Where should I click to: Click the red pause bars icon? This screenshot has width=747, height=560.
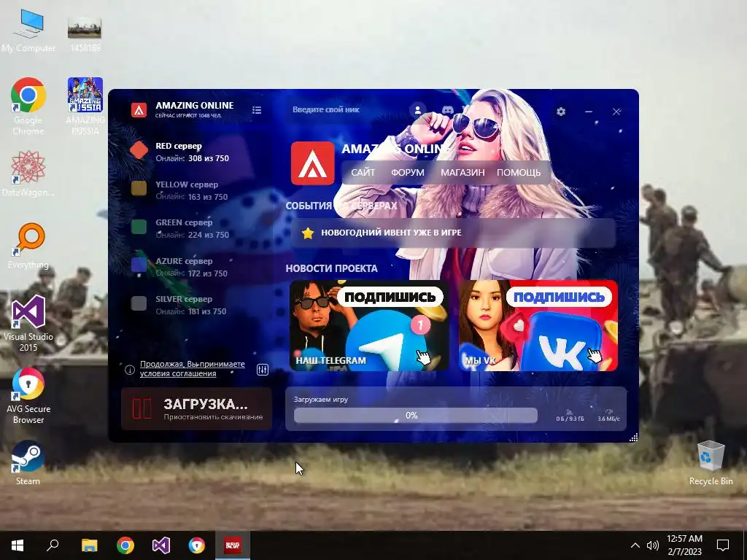142,408
